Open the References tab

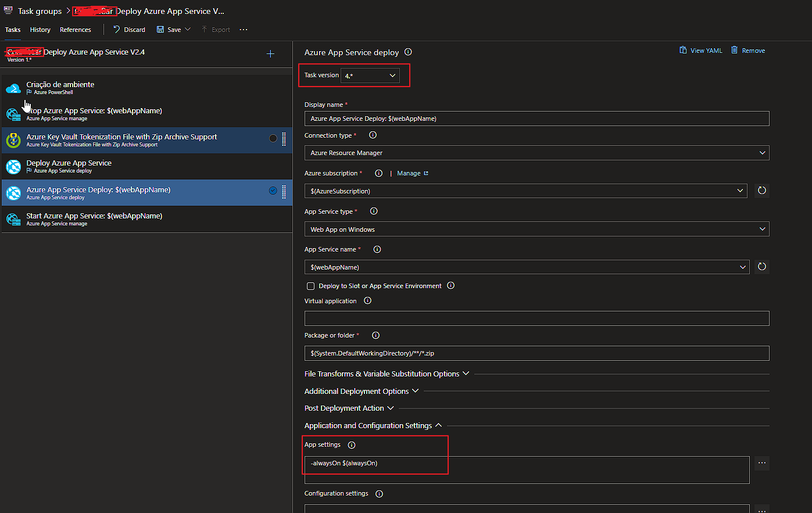click(x=75, y=29)
